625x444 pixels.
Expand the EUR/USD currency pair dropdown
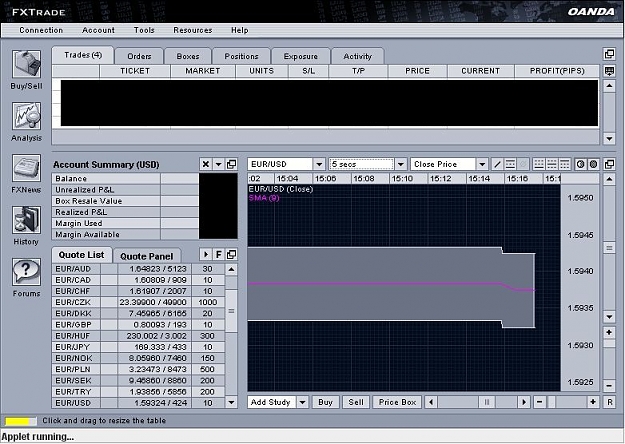319,164
